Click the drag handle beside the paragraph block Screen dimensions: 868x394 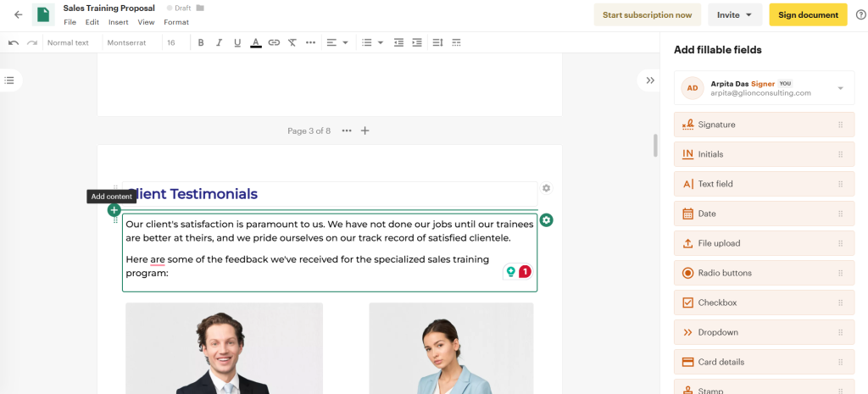tap(115, 221)
